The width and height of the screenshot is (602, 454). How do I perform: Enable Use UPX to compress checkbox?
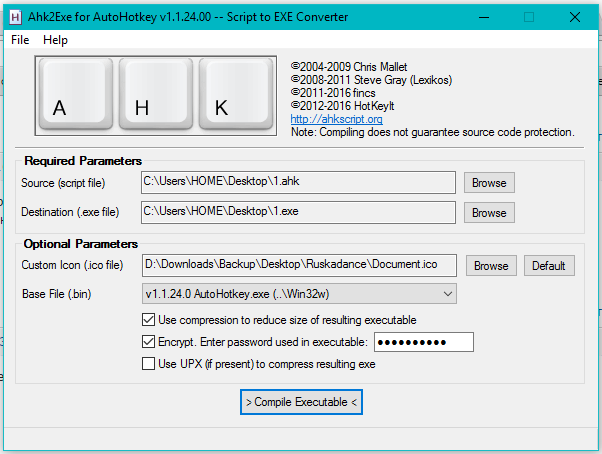point(149,363)
